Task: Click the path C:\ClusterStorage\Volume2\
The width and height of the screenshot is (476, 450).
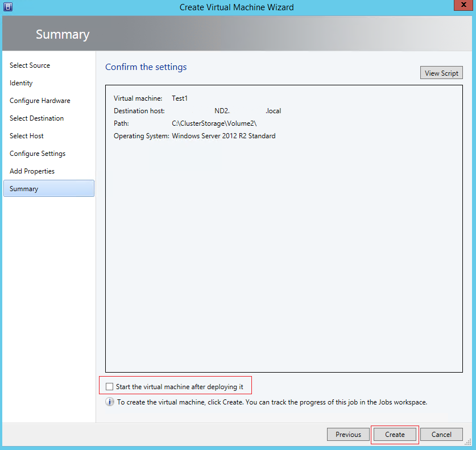Action: (214, 123)
